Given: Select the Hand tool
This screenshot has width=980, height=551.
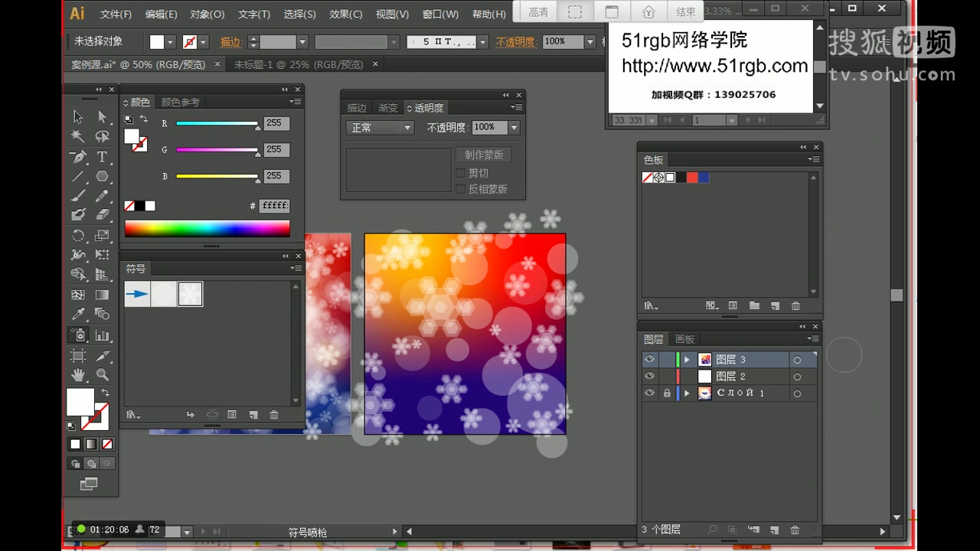Looking at the screenshot, I should pos(80,374).
